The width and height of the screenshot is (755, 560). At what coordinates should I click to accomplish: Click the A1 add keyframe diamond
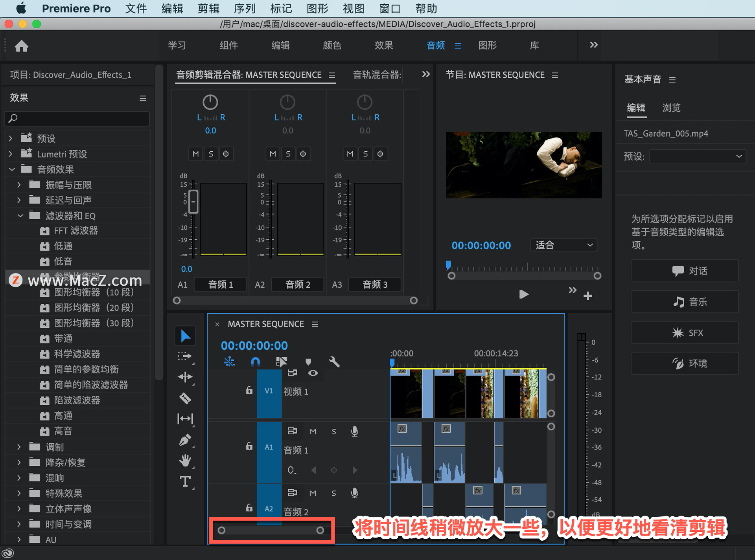(334, 470)
